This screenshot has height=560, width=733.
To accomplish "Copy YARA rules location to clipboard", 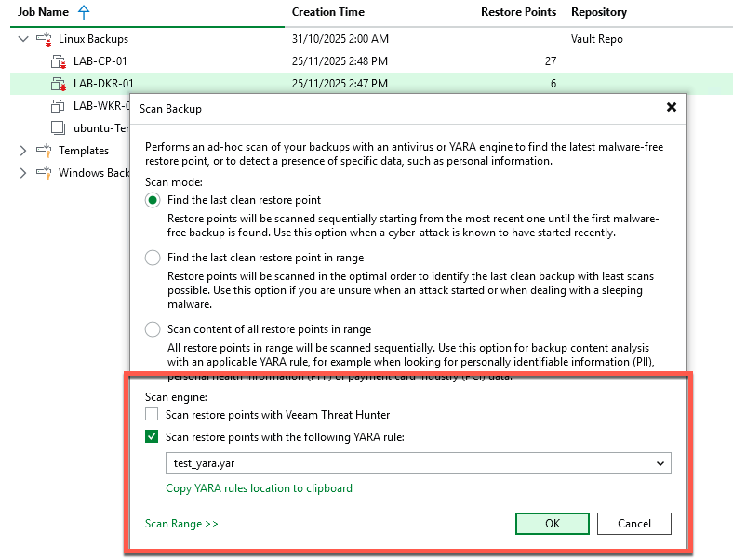I will point(259,488).
